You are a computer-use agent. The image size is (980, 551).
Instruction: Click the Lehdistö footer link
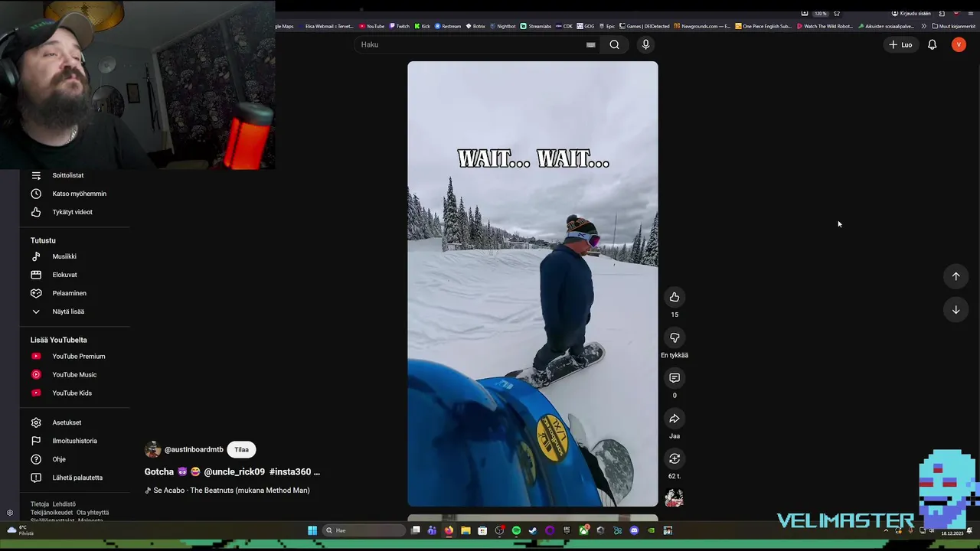(64, 504)
